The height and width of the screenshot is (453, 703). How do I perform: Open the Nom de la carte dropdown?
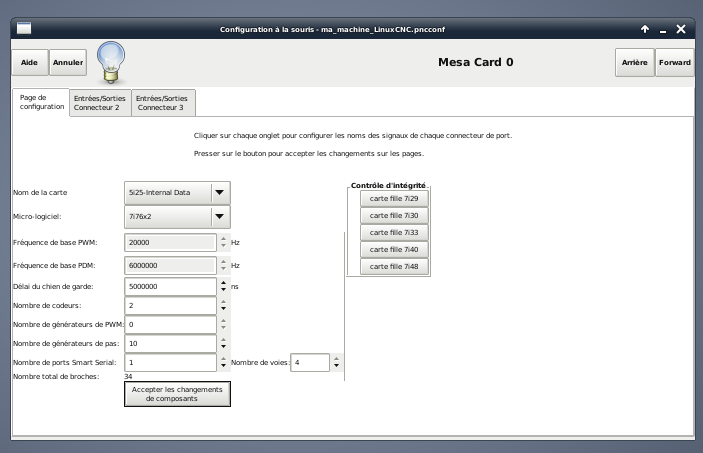pos(220,192)
